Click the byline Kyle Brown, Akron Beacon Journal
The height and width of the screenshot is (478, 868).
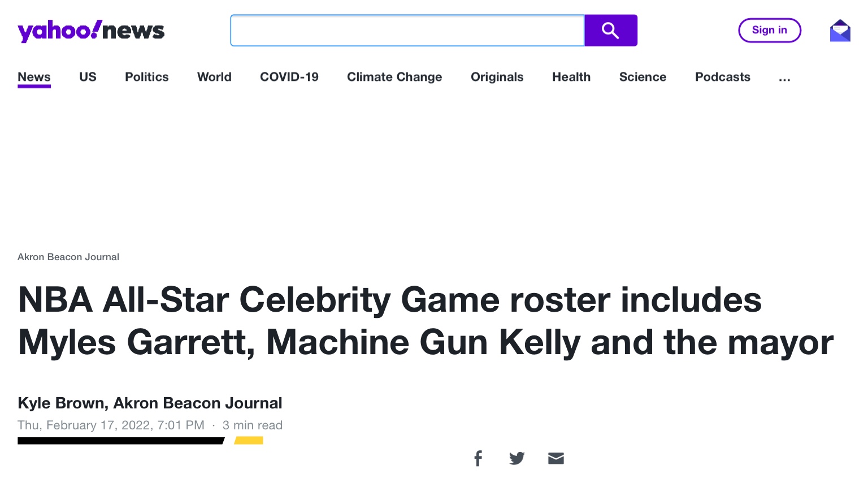[x=150, y=403]
